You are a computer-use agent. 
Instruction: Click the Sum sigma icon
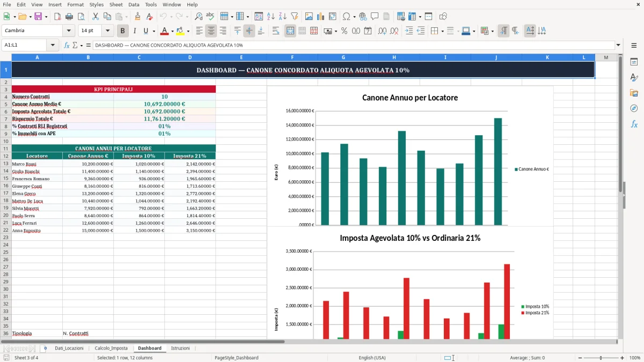[75, 45]
